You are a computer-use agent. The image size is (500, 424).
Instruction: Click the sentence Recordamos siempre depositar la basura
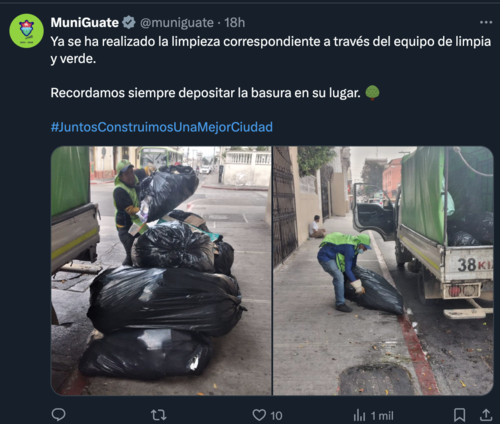[206, 93]
